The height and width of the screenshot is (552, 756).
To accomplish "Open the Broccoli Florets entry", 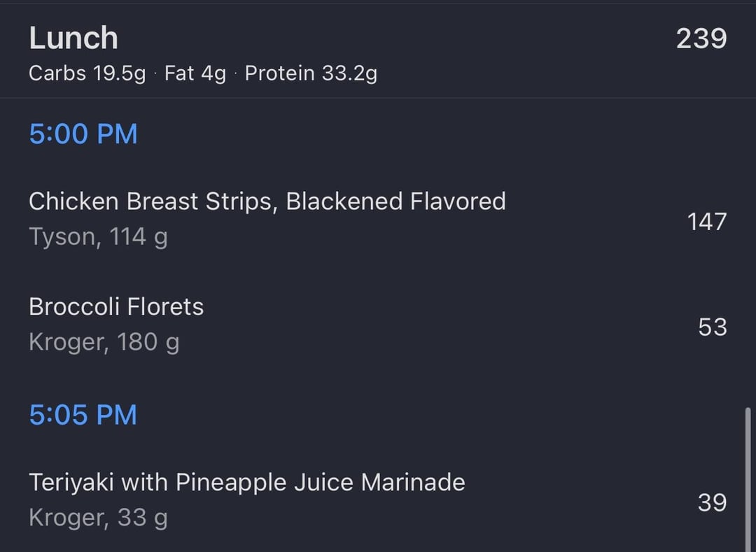I will tap(378, 324).
